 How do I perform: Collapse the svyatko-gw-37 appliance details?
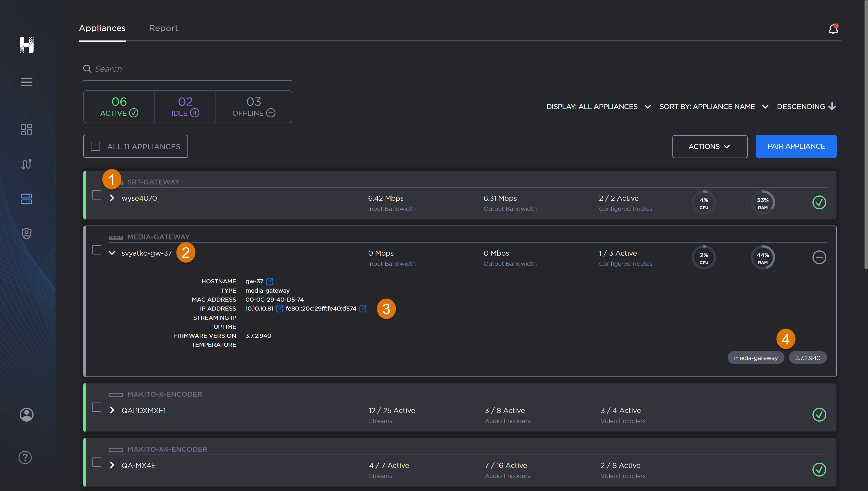click(x=112, y=252)
